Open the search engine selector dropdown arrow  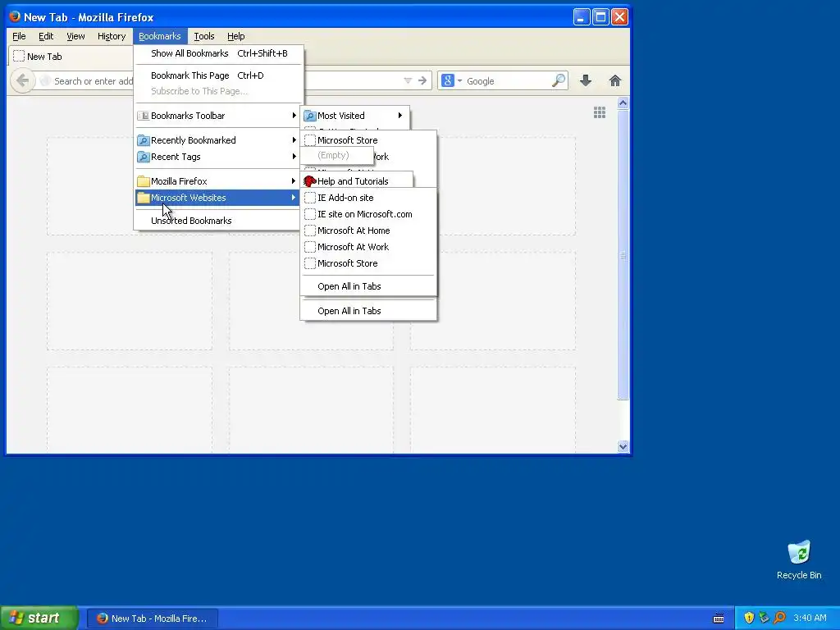459,81
